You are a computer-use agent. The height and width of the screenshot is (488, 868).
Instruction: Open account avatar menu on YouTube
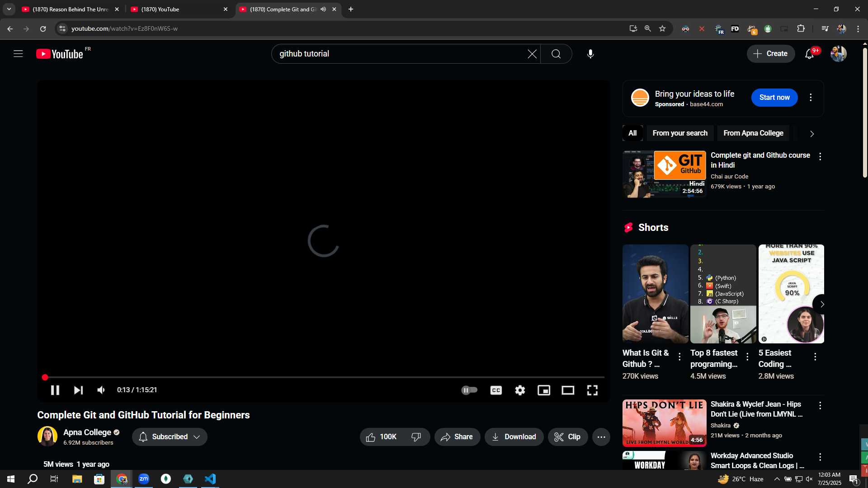coord(839,54)
